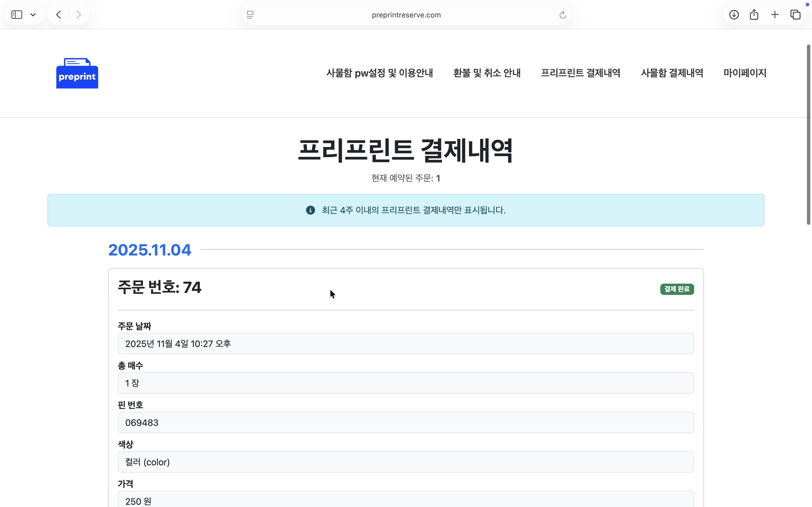
Task: Open page settings icon in address bar
Action: click(250, 14)
